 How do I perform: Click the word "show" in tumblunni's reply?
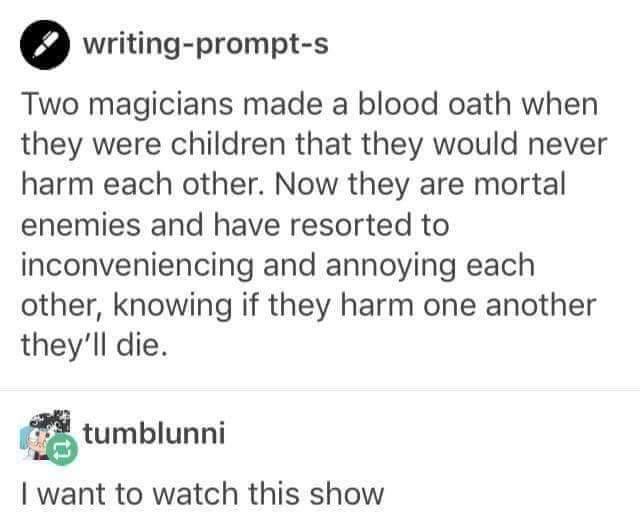tap(346, 494)
